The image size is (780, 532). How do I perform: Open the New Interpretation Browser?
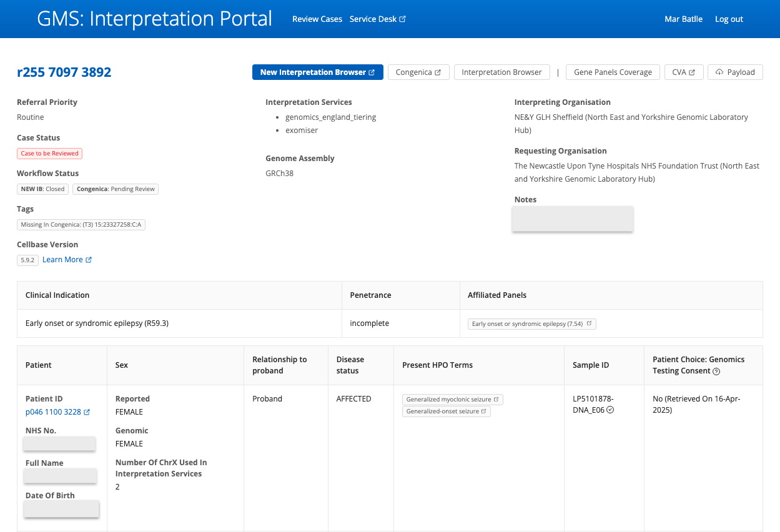[317, 72]
